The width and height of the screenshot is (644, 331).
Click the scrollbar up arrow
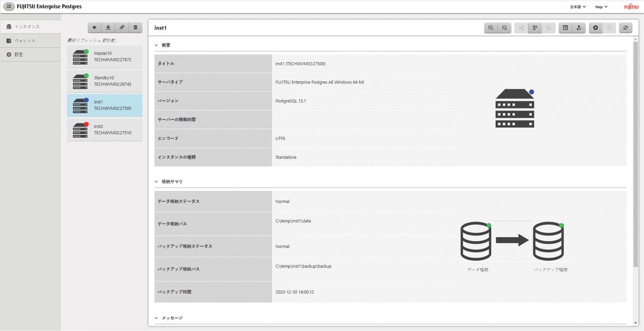[636, 39]
